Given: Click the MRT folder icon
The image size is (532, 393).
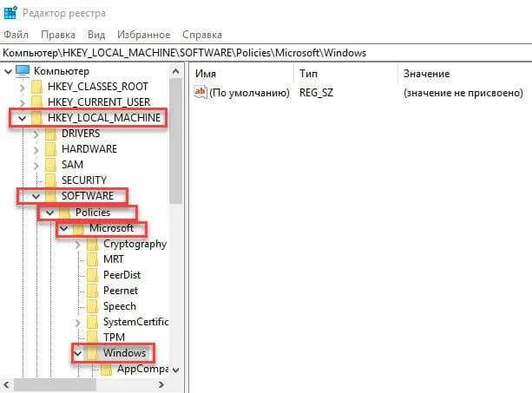Looking at the screenshot, I should 92,259.
